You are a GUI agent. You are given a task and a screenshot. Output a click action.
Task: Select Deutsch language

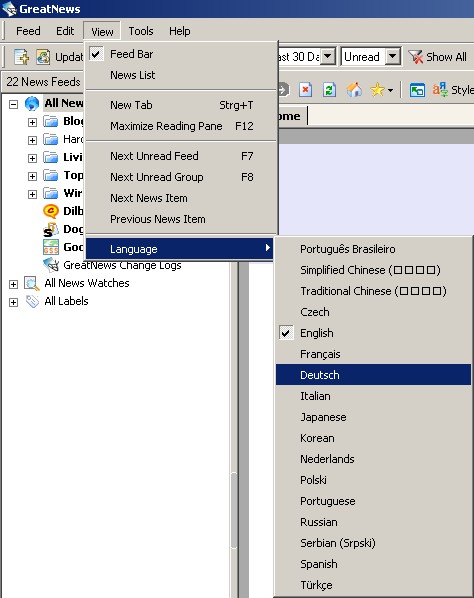(373, 375)
